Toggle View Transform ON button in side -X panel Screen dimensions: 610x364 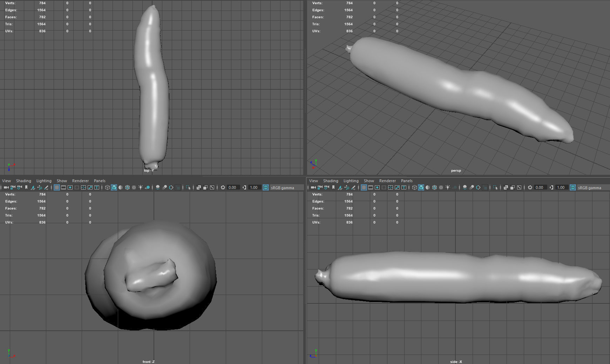click(x=573, y=187)
